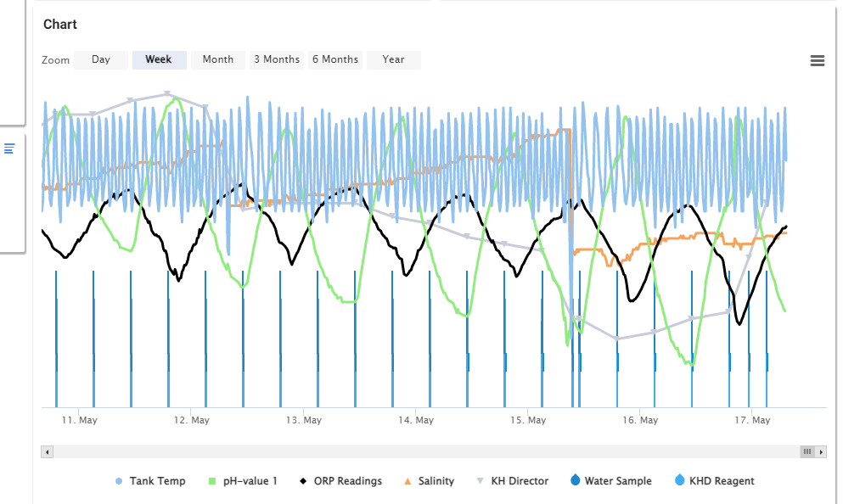Click the 17. May axis label

[x=752, y=420]
